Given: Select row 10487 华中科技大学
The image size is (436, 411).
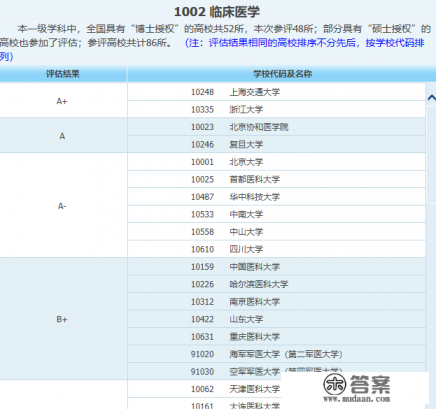Looking at the screenshot, I should 276,197.
